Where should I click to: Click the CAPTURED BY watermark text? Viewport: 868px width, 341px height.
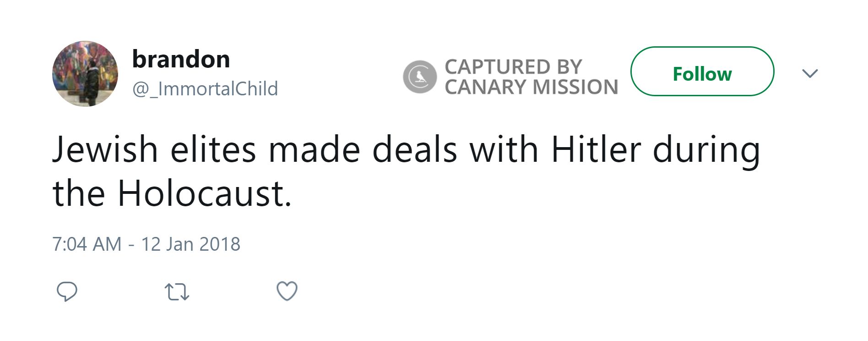tap(513, 67)
